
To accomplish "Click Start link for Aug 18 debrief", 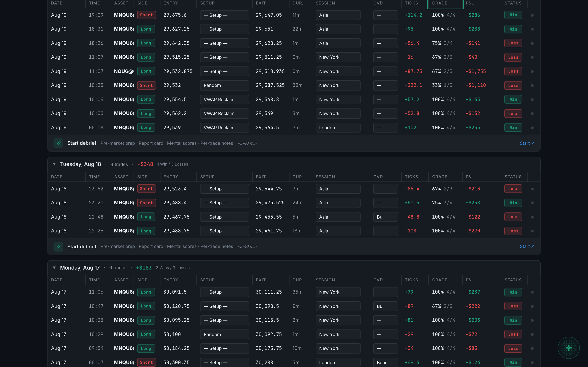I will point(527,246).
